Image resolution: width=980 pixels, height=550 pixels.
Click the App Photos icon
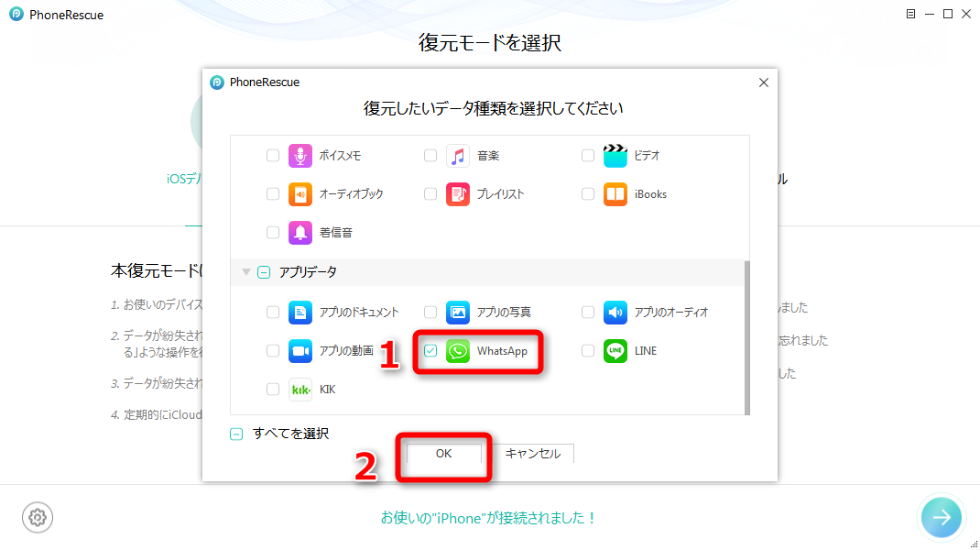tap(458, 313)
